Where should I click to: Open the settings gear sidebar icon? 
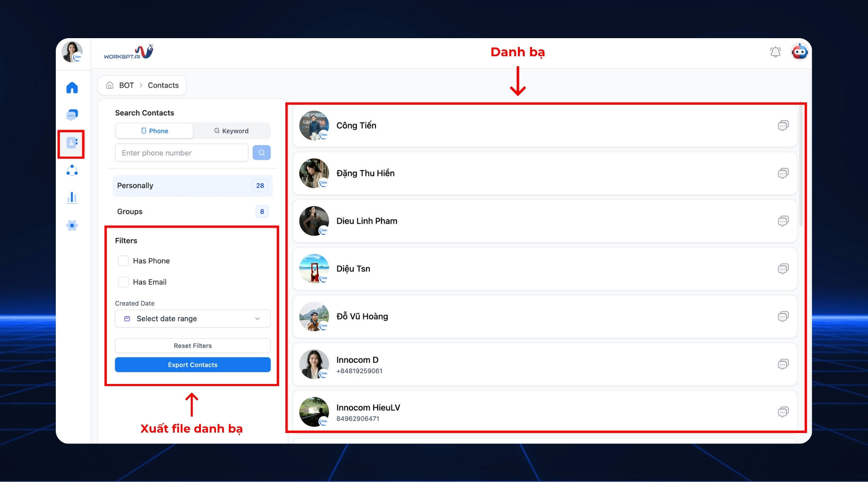(72, 225)
